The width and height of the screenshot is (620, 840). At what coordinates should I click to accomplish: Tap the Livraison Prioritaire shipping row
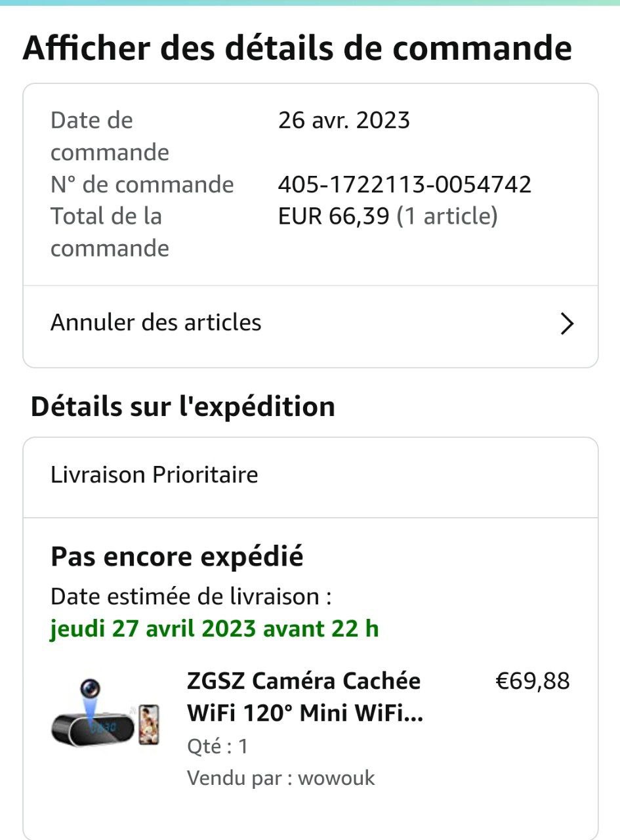pyautogui.click(x=154, y=474)
